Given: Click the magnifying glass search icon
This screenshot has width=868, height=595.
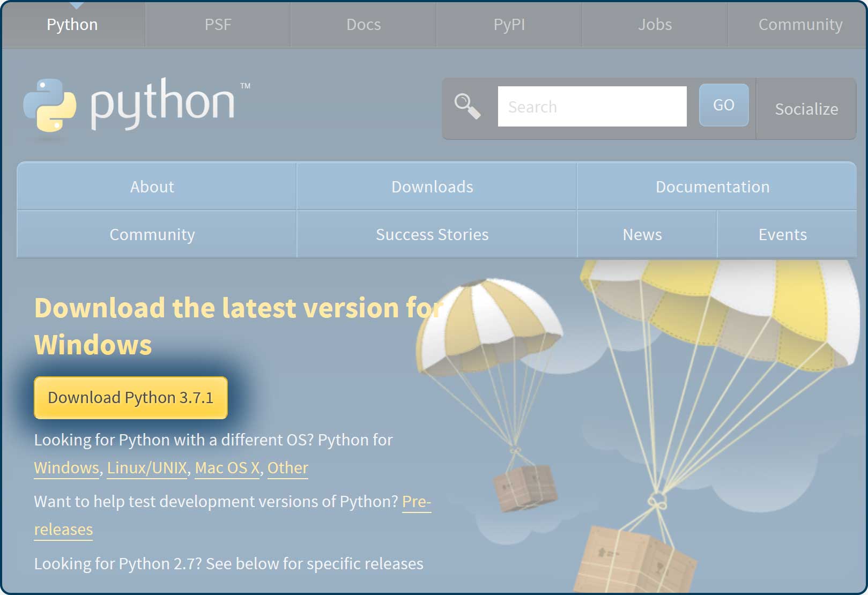Looking at the screenshot, I should (467, 106).
